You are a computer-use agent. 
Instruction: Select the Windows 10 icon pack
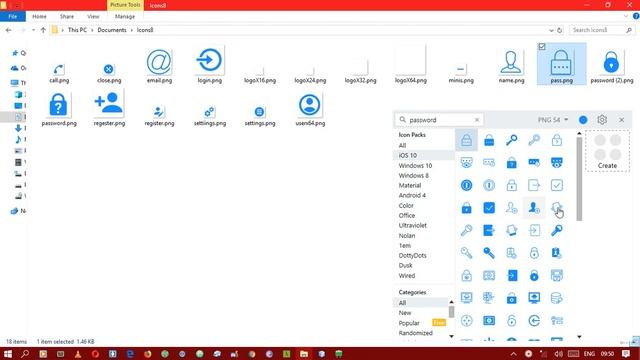[415, 165]
